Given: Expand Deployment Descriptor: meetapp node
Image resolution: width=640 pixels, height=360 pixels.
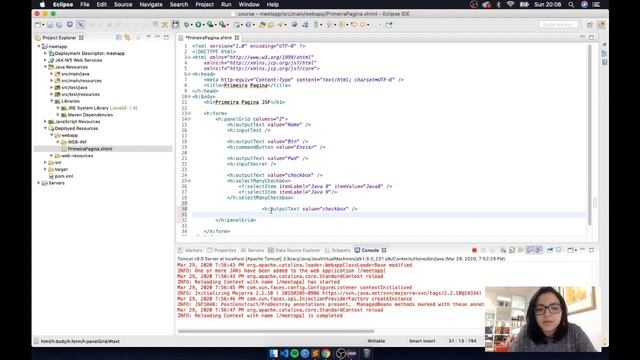Looking at the screenshot, I should click(45, 53).
